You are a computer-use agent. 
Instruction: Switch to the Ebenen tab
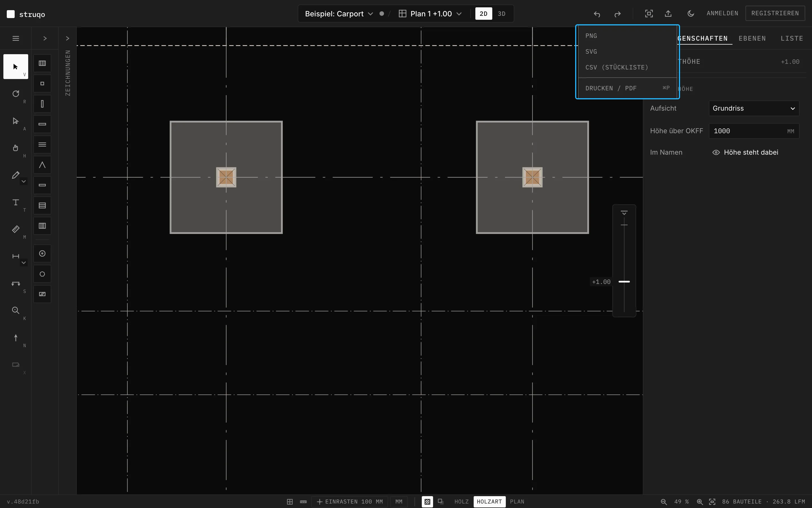coord(752,38)
